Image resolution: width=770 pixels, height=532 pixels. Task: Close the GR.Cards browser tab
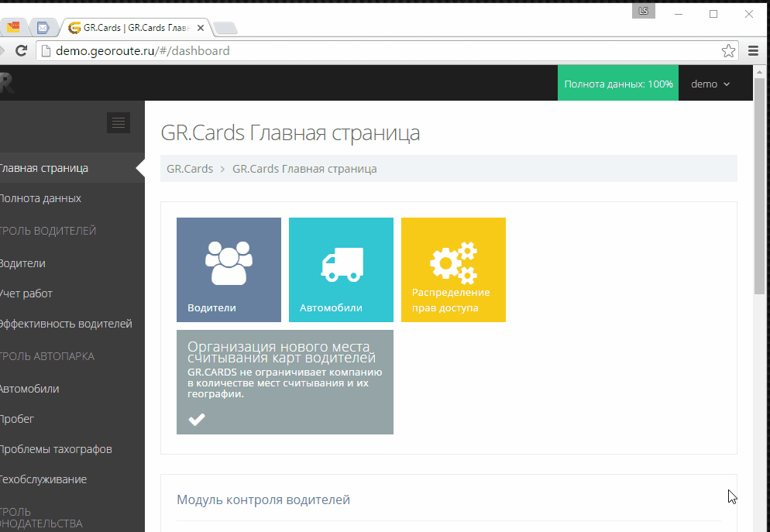click(x=201, y=28)
